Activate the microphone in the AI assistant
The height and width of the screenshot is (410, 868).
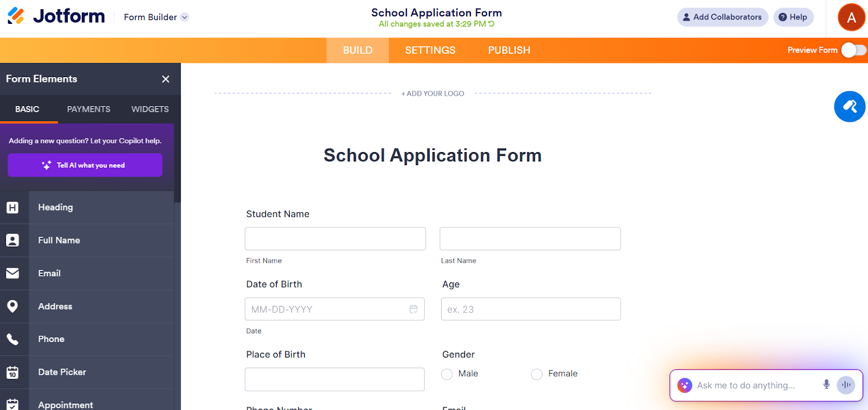826,385
